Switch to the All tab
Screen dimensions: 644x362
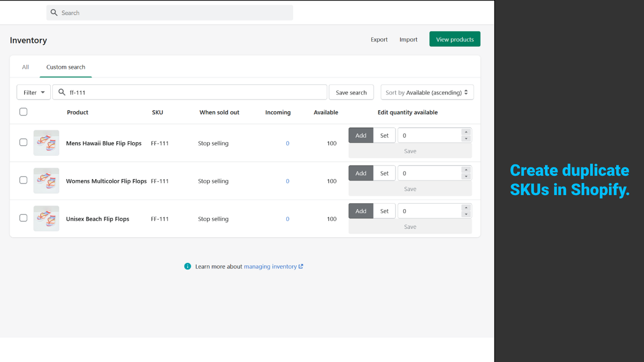[x=25, y=66]
